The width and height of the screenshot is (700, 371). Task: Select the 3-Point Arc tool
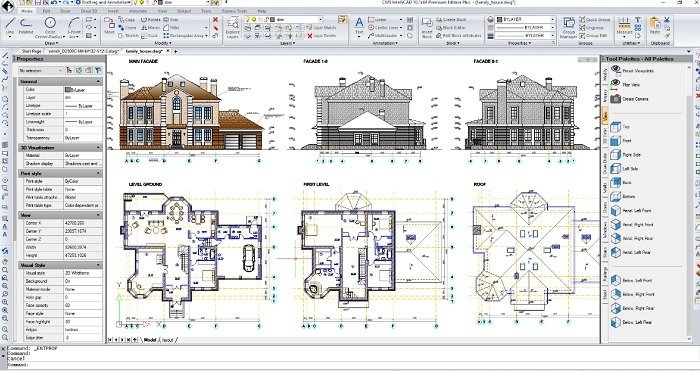(74, 27)
